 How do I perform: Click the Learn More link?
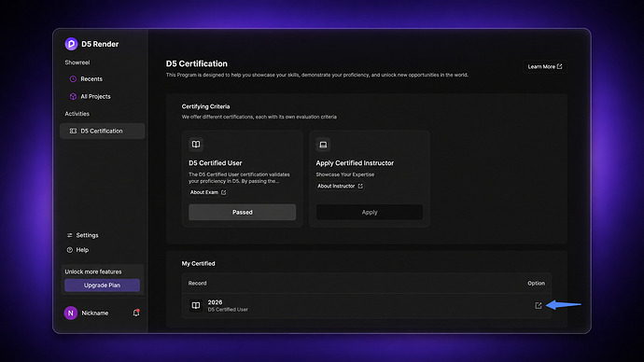545,66
